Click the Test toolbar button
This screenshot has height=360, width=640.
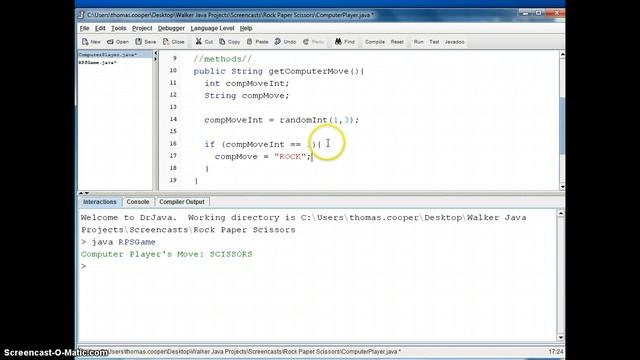point(434,42)
